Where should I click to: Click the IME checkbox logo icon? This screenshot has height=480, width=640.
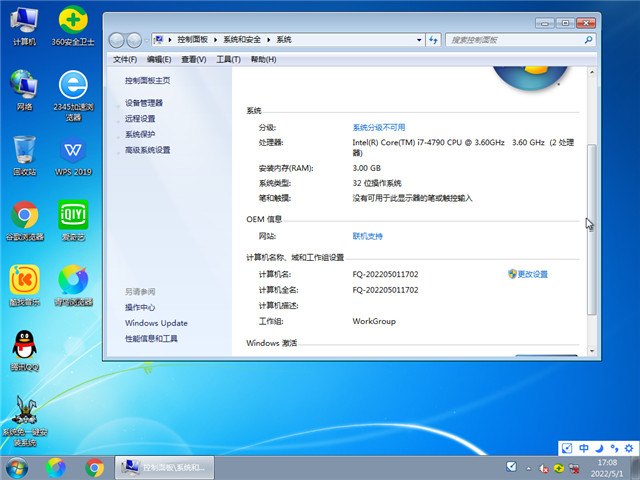click(x=567, y=448)
